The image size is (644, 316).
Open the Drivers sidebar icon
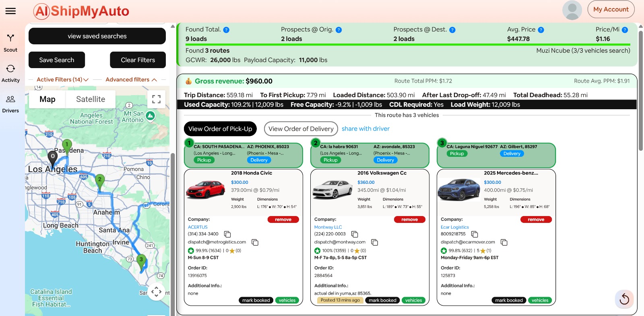pos(10,104)
